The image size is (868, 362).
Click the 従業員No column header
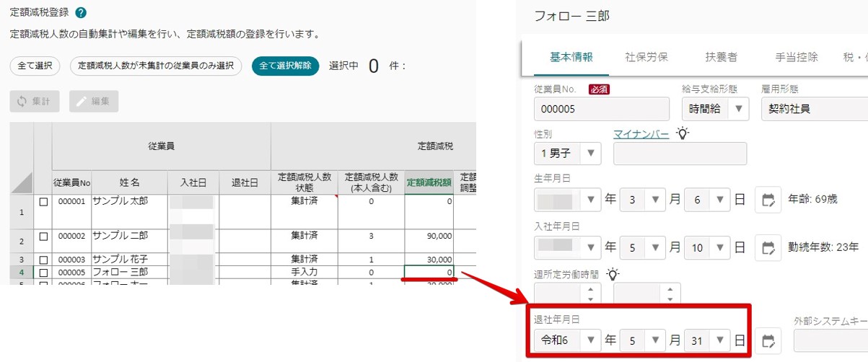pos(71,182)
